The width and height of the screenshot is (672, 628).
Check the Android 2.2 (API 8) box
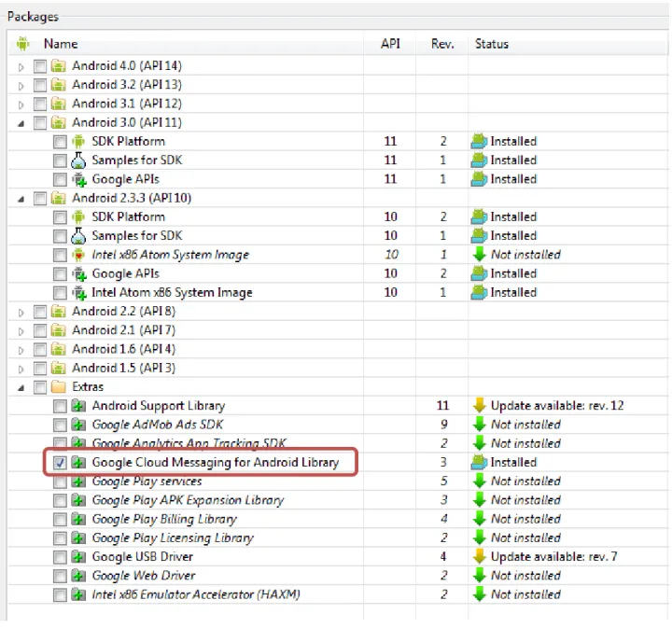[40, 312]
